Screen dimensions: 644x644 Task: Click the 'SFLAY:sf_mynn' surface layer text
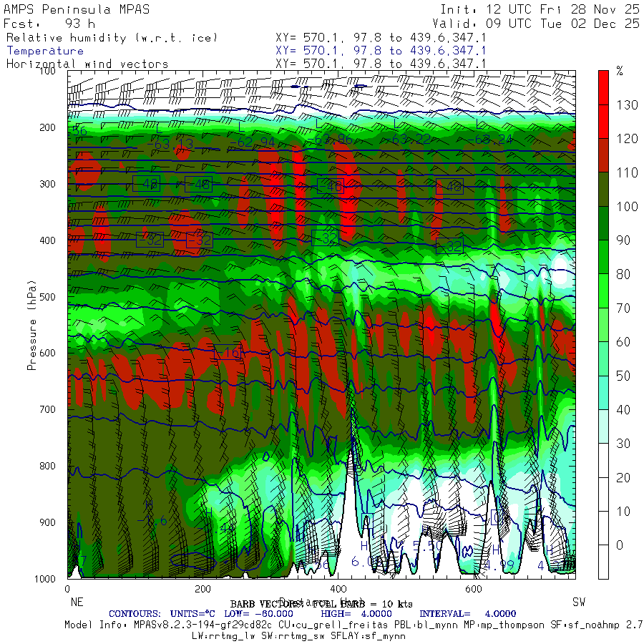tap(368, 636)
